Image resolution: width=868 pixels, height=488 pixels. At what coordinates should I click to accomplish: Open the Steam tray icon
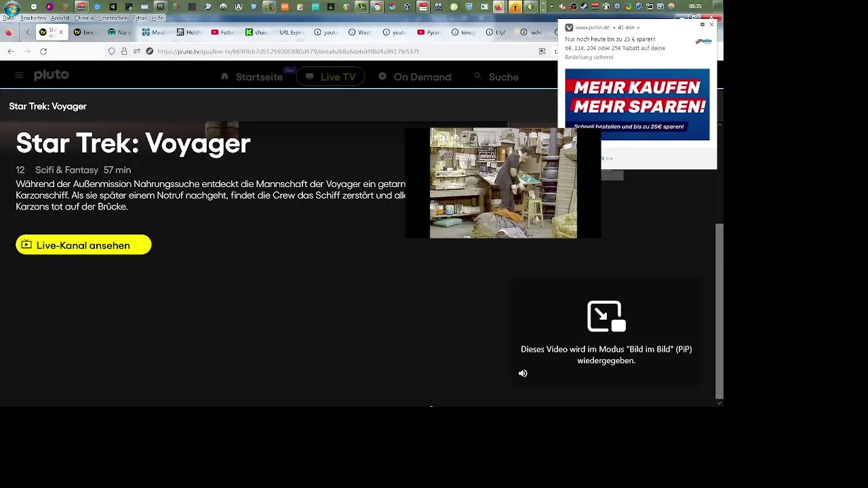pyautogui.click(x=585, y=7)
